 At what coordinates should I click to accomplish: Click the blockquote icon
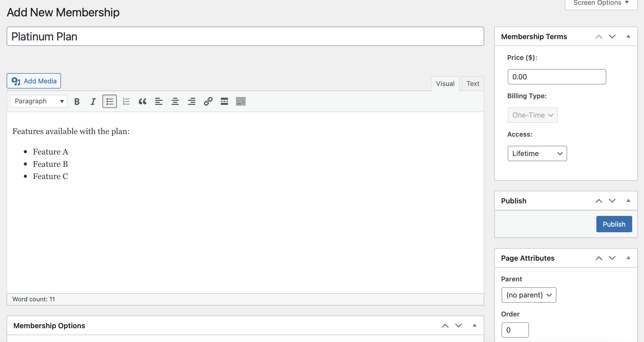click(142, 101)
